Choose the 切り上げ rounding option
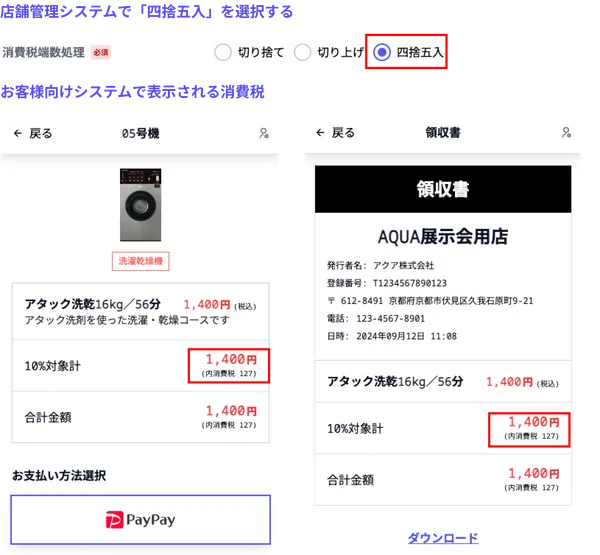Image resolution: width=600 pixels, height=555 pixels. [302, 52]
